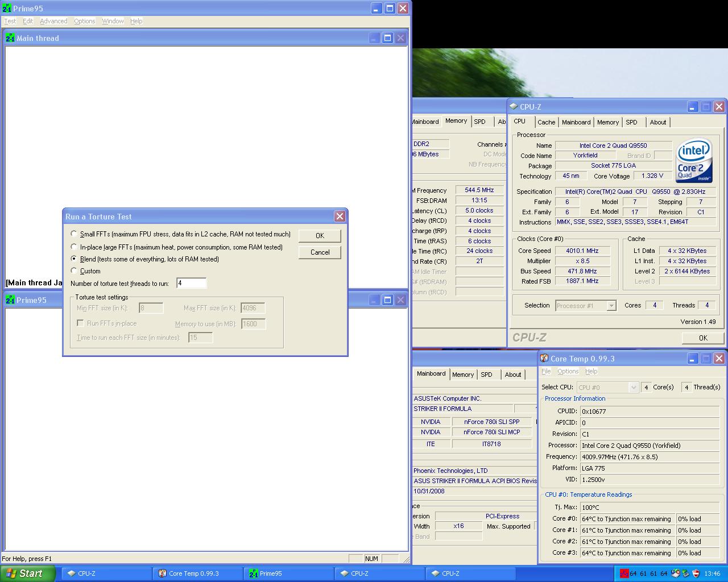Viewport: 728px width, 582px height.
Task: Open About tab in front CPU-Z
Action: 658,122
